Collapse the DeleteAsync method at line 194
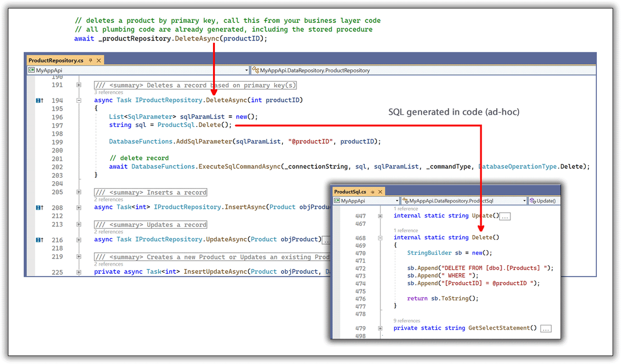The width and height of the screenshot is (621, 364). tap(79, 100)
